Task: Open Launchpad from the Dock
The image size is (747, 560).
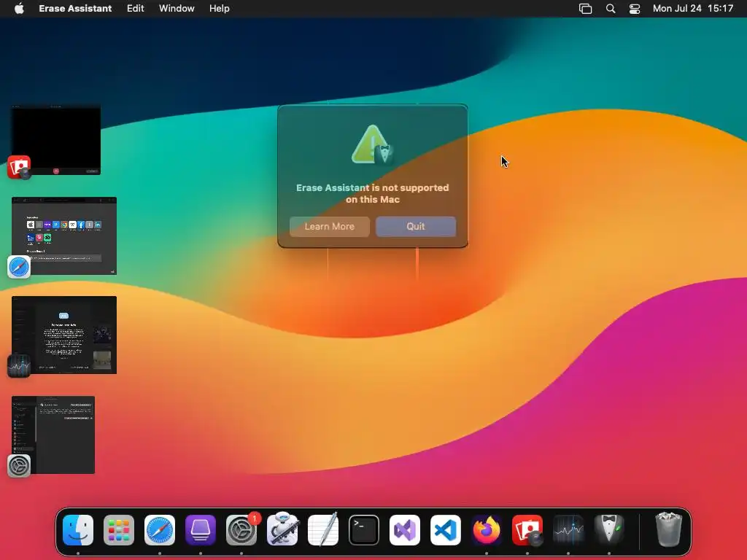Action: point(119,530)
